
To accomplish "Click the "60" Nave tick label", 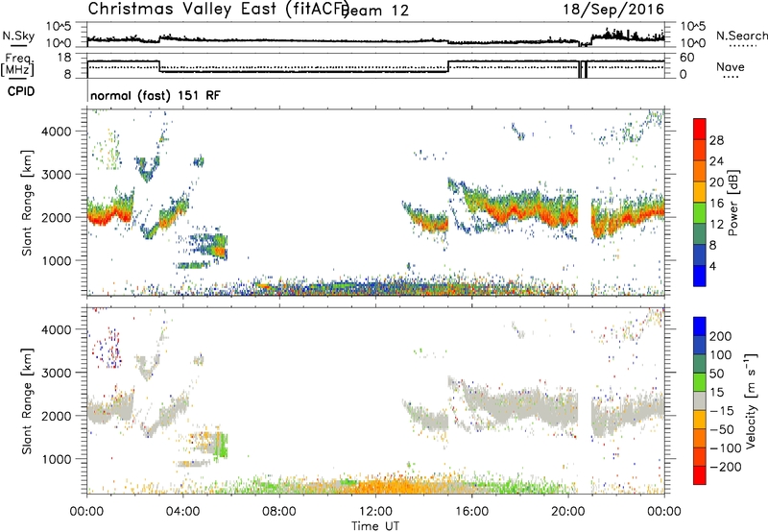I will click(x=686, y=58).
